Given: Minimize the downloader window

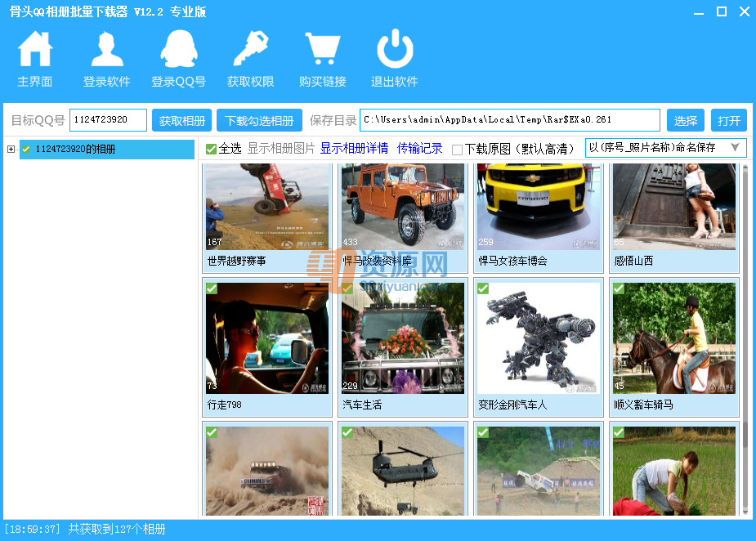Looking at the screenshot, I should click(x=699, y=12).
